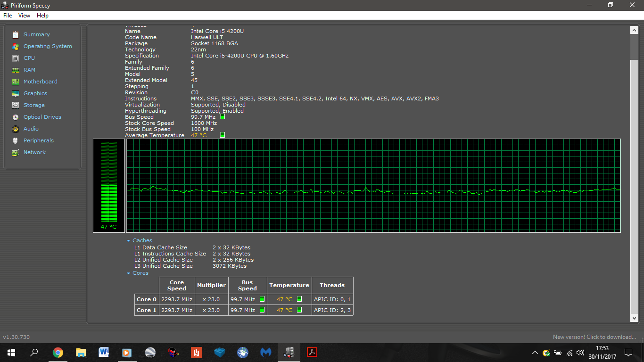Click Virtualization value Supported, Disabled
Screen dimensions: 644x362
coord(218,105)
